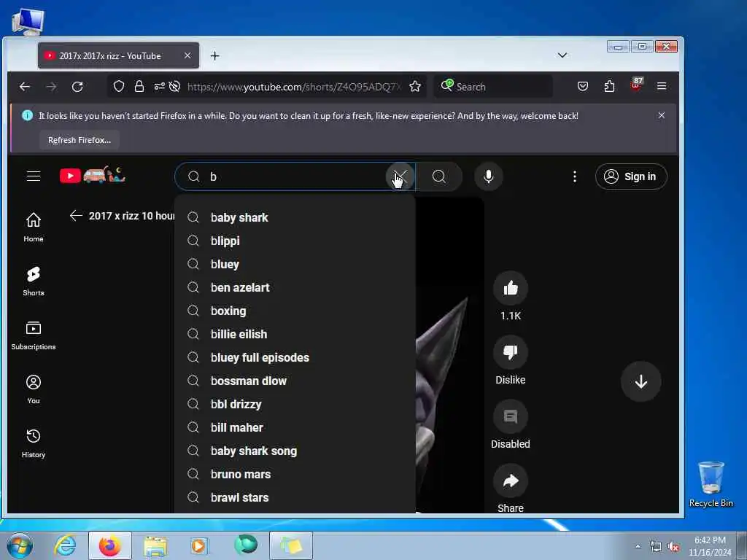Screen dimensions: 747x560
Task: Choose 'bossman dlow' suggestion
Action: (295, 381)
